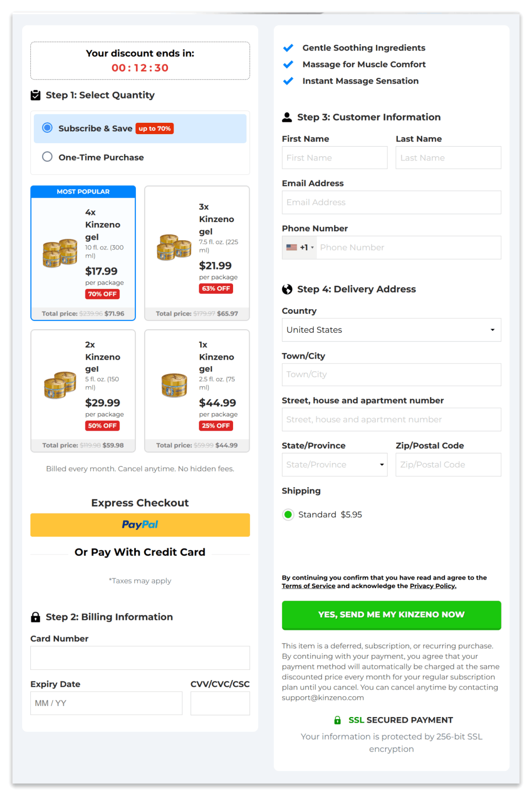Open the +1 phone country code selector
This screenshot has width=532, height=796.
click(x=300, y=247)
